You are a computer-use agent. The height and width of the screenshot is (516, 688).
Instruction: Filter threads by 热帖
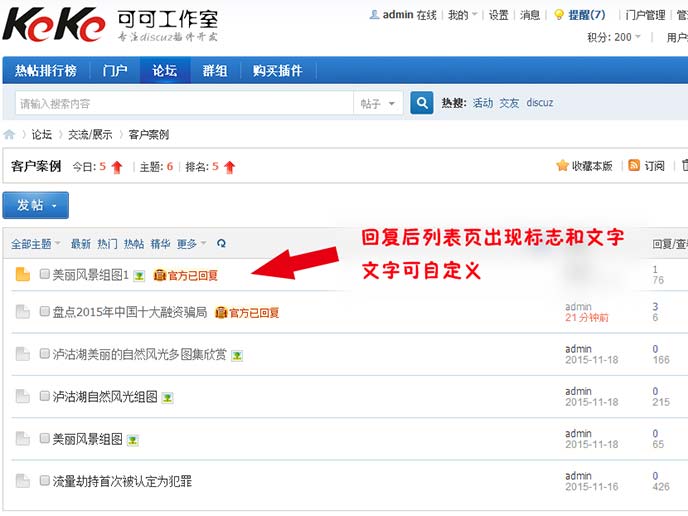coord(134,244)
